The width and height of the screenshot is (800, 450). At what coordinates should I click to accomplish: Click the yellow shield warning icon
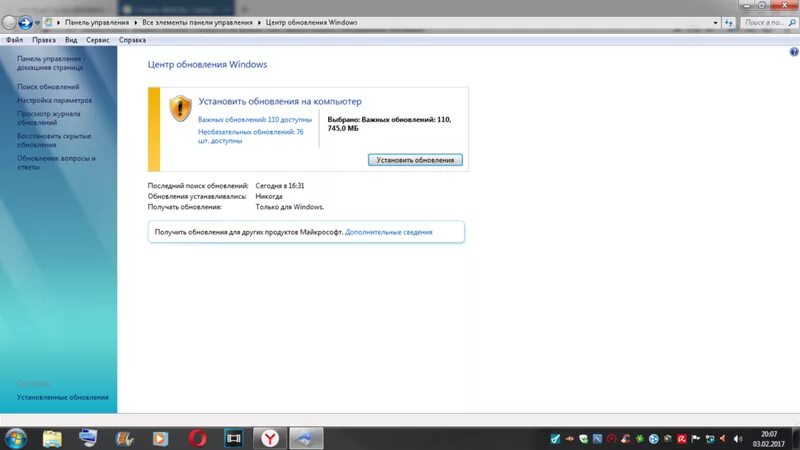[180, 108]
